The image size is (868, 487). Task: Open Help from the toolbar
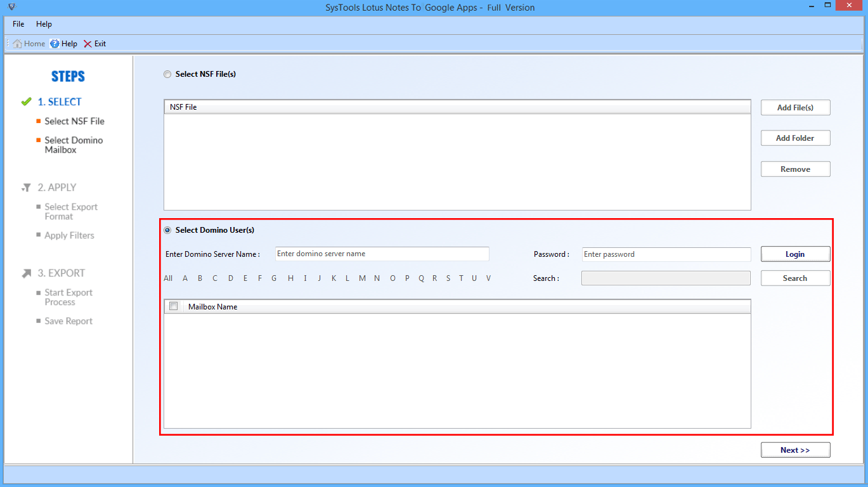click(x=63, y=44)
